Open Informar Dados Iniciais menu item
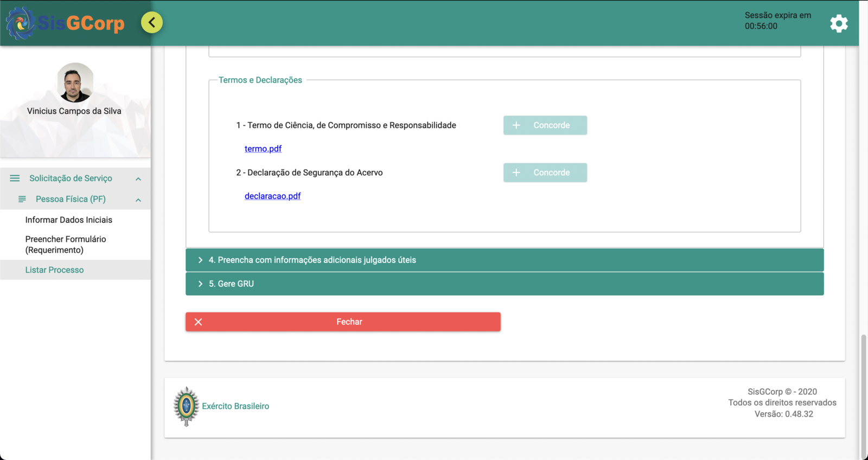 (x=68, y=220)
